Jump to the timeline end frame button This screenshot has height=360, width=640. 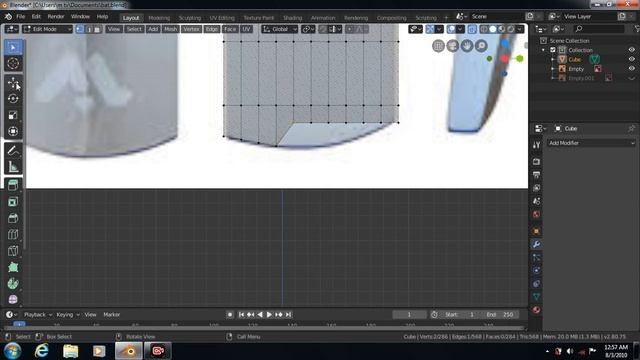click(288, 314)
